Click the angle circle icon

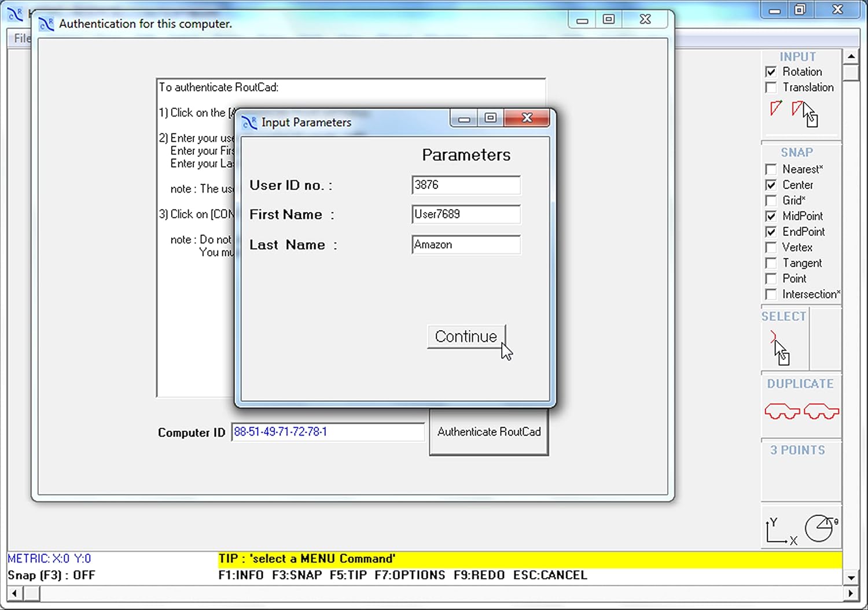tap(821, 528)
